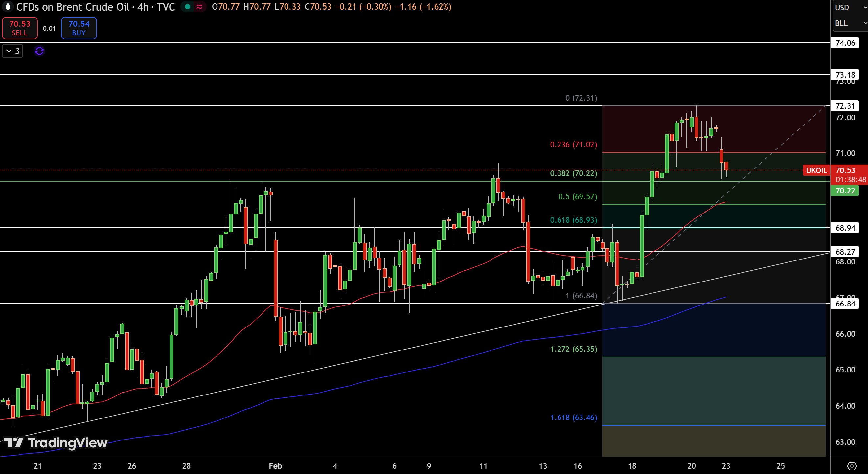This screenshot has height=474, width=868.
Task: Select the 72.31 price axis label
Action: coord(845,106)
